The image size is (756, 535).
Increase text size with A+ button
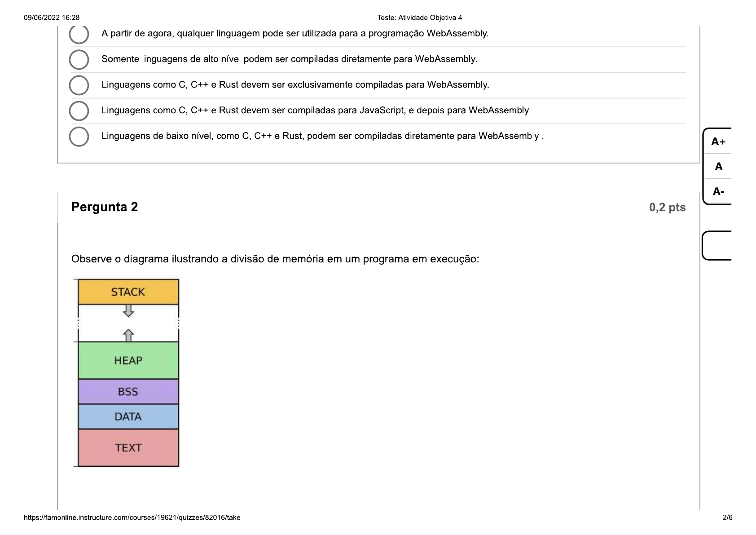(x=719, y=141)
